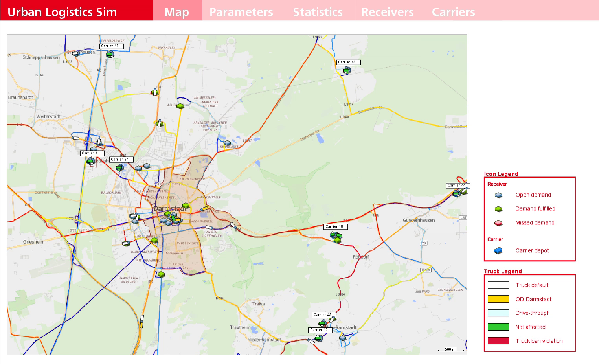Click the Demand fulfilled legend icon
The height and width of the screenshot is (364, 599).
(x=498, y=209)
